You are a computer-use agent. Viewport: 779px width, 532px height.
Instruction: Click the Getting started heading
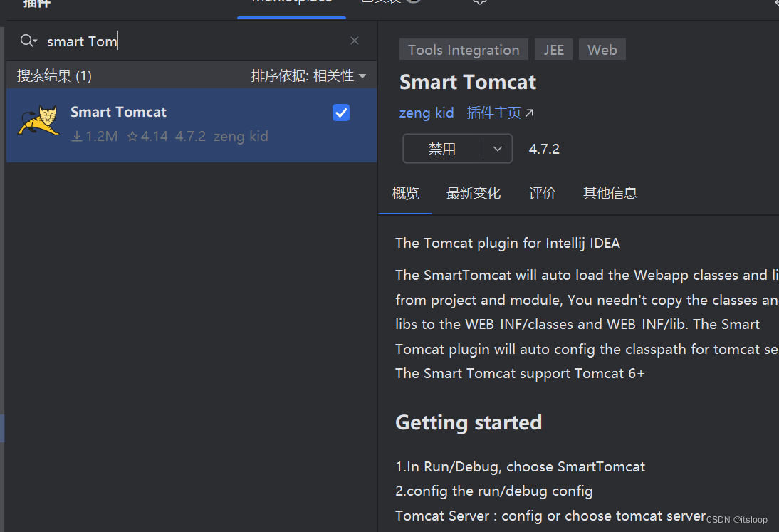click(469, 423)
